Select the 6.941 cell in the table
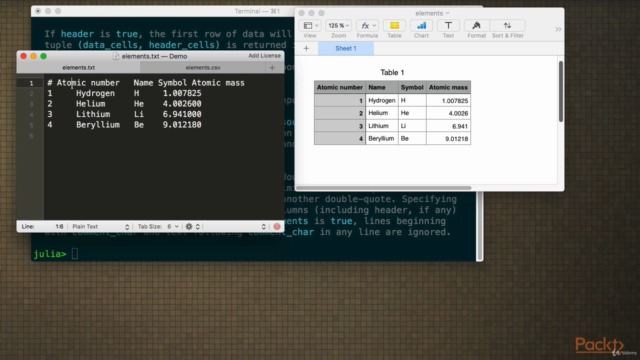Viewport: 640px width, 360px height. [448, 126]
